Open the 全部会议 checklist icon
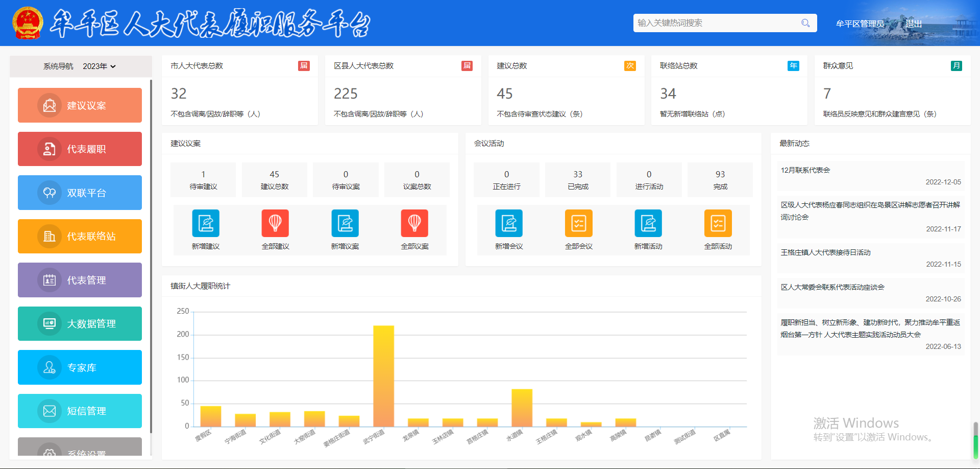Viewport: 980px width, 469px height. point(578,223)
